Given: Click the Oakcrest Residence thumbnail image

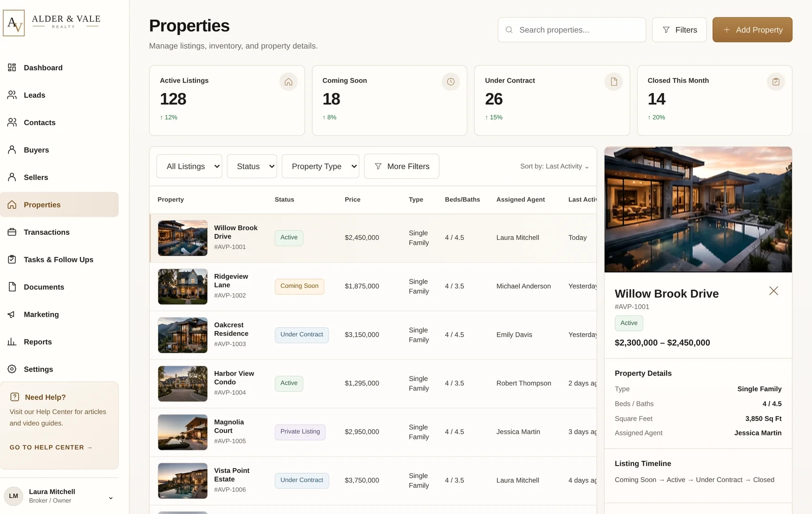Looking at the screenshot, I should pos(182,335).
